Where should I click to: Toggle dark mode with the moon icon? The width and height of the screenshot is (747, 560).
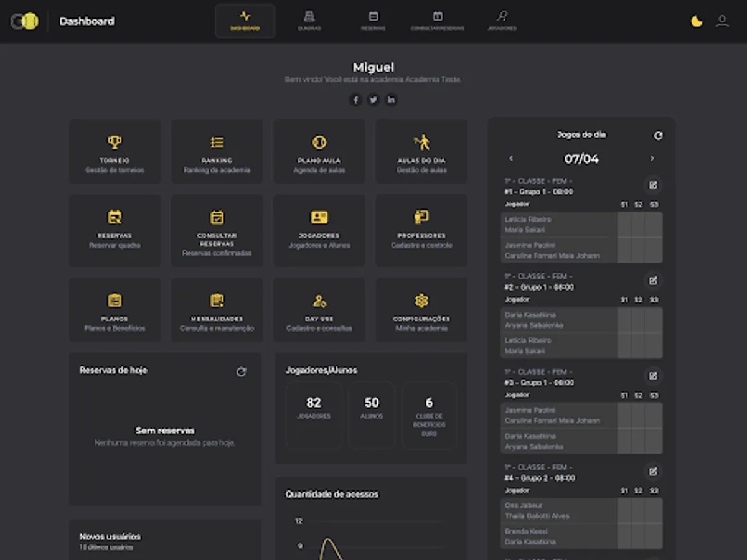click(695, 21)
